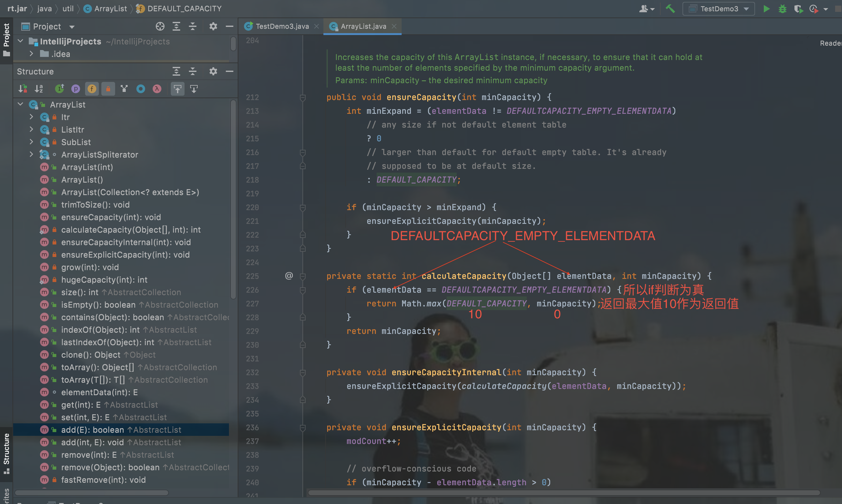This screenshot has height=504, width=842.
Task: Expand all nodes in the Project panel
Action: (176, 26)
